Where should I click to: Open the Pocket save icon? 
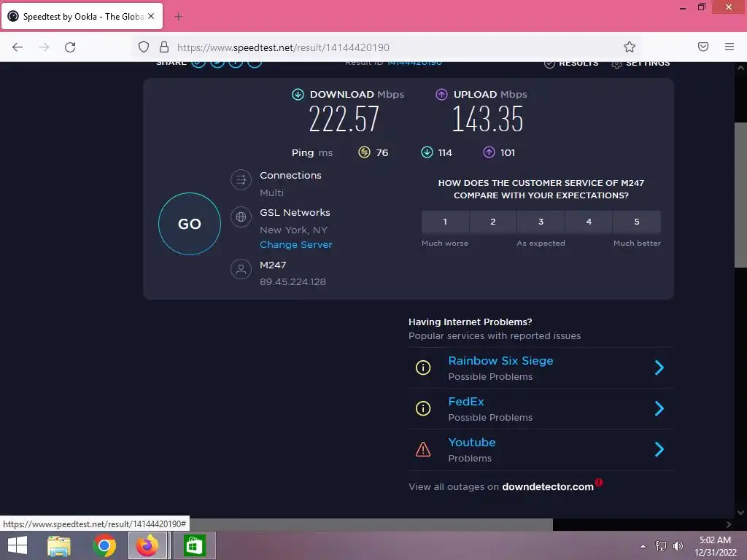point(703,47)
